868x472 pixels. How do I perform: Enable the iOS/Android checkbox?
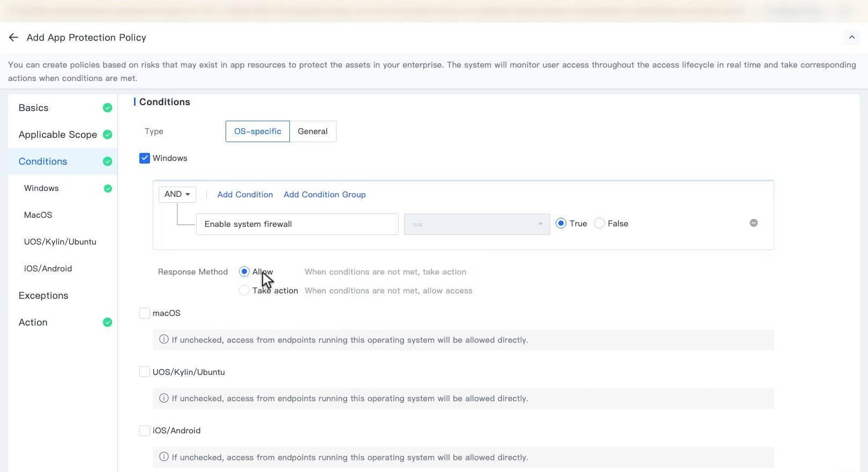(145, 430)
